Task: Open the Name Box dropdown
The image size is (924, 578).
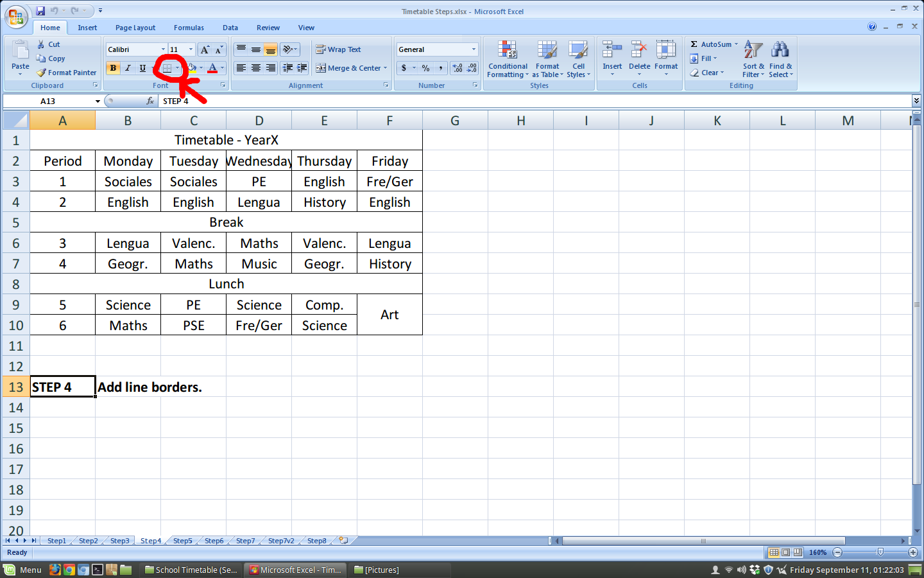Action: point(98,101)
